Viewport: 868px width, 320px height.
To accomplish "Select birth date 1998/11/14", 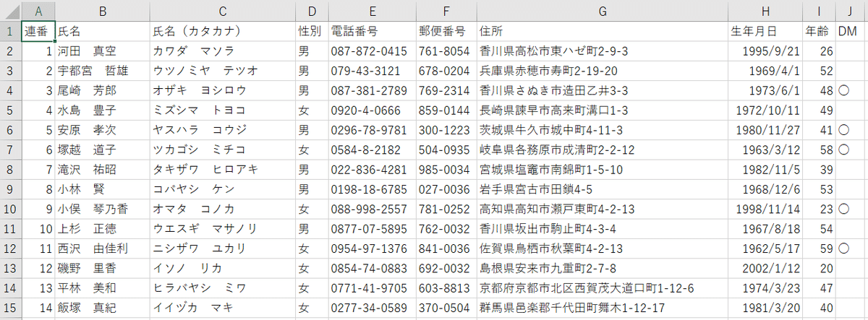I will click(766, 209).
